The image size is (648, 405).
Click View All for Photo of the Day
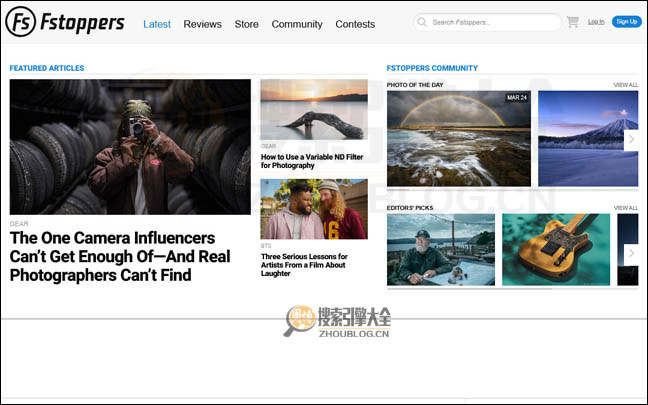tap(625, 85)
